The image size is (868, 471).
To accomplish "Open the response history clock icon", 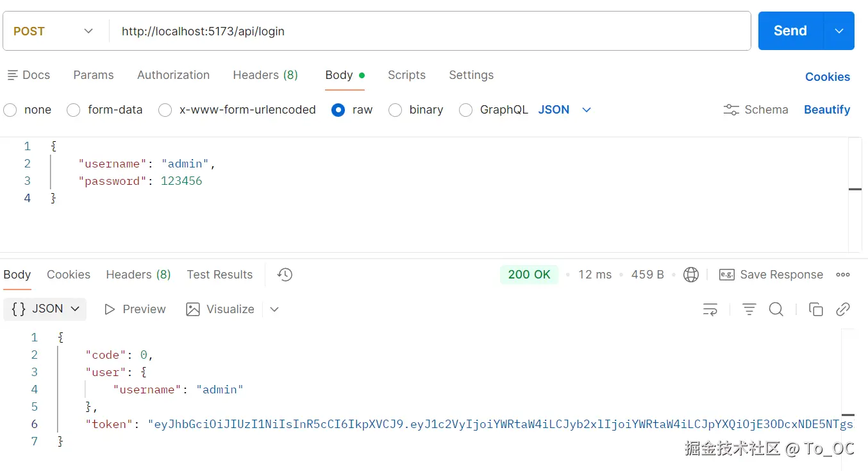I will click(285, 275).
